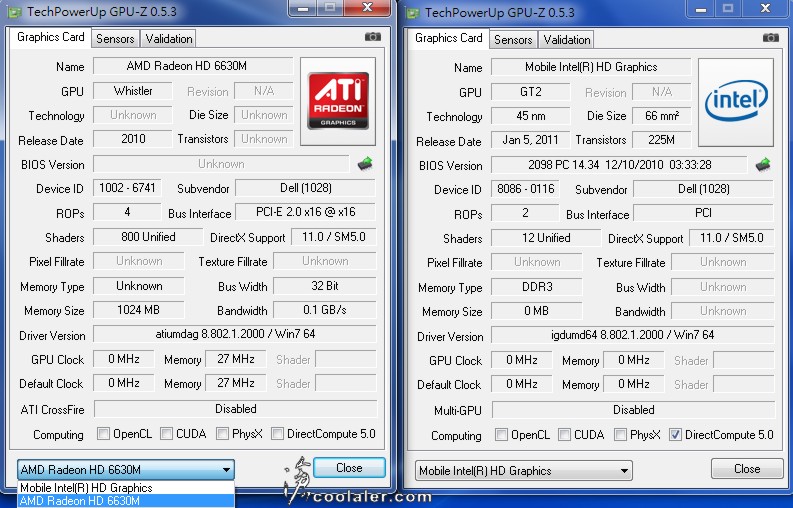
Task: Click Bus Interface field PCI-E 2.0 x16 @ x16
Action: (305, 212)
